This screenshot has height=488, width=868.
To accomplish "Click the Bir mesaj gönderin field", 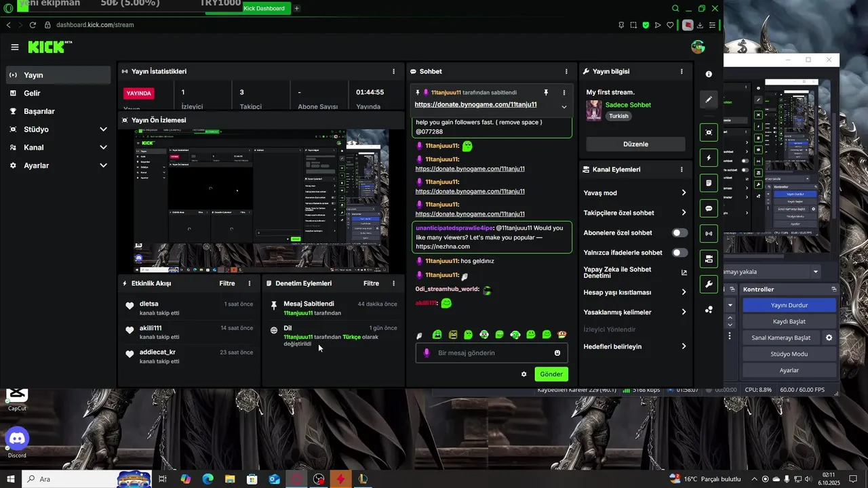I will click(x=492, y=353).
